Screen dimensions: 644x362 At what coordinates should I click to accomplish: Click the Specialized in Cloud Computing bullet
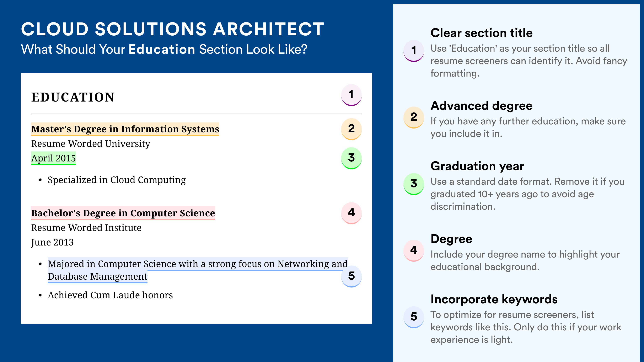pos(117,180)
